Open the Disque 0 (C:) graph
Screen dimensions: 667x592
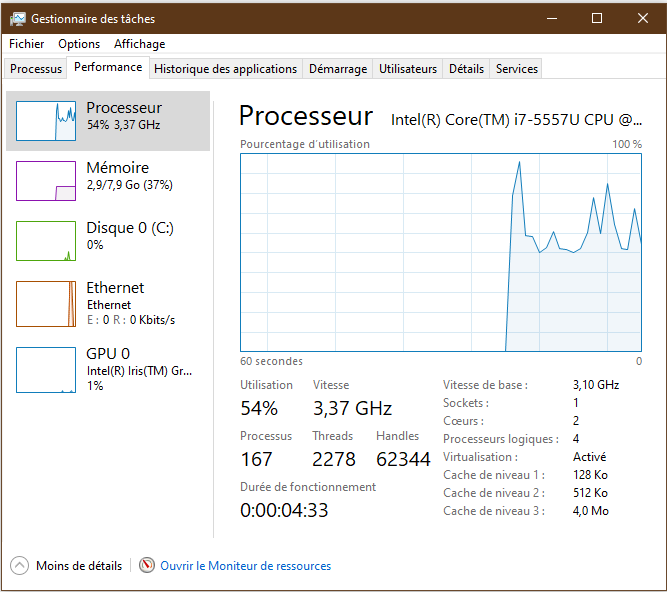click(46, 241)
